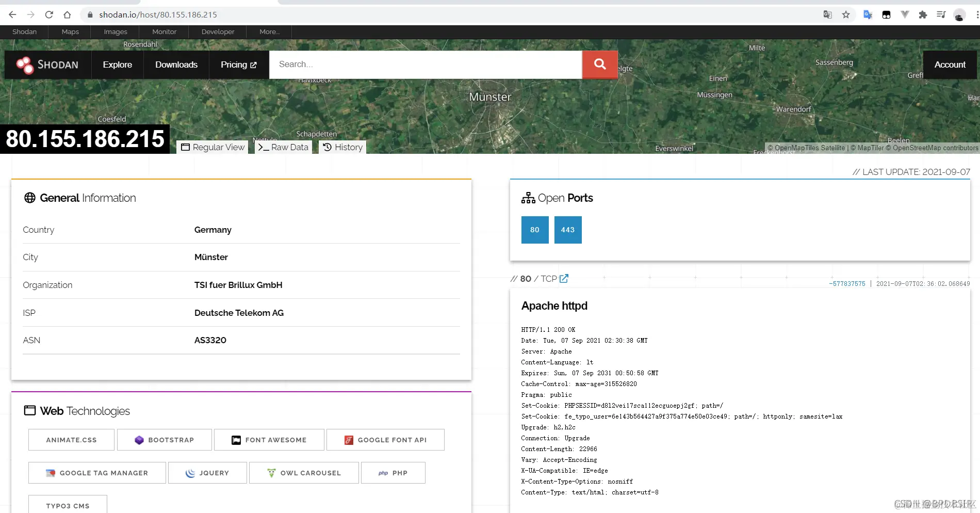This screenshot has width=980, height=513.
Task: Click the browser back arrow
Action: (12, 14)
